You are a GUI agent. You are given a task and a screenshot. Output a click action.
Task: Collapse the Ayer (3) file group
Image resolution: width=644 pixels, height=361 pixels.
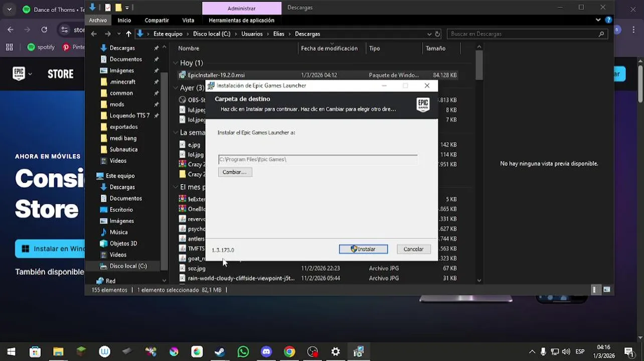point(176,88)
